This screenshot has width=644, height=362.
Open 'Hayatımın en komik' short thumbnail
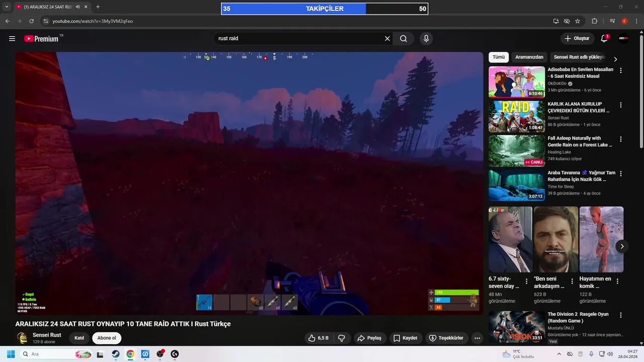601,239
